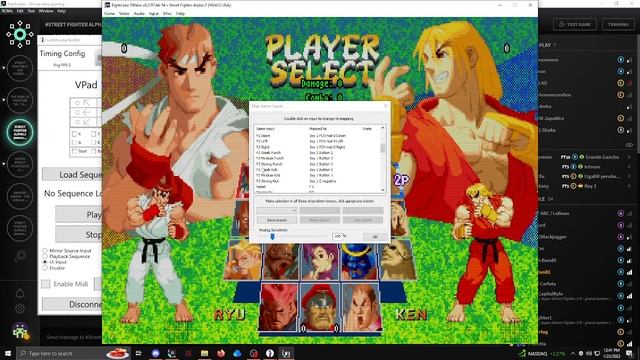Select the Strong Kick row in input list
The height and width of the screenshot is (360, 640).
[317, 181]
